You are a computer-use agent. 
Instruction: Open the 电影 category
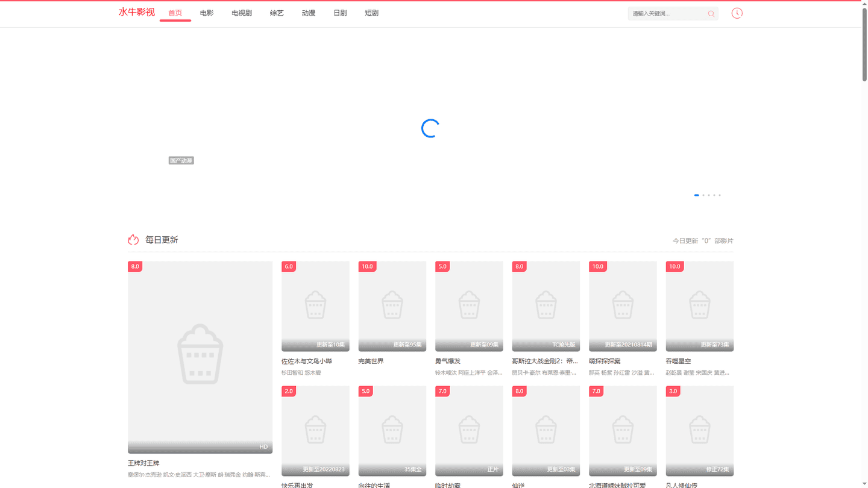click(x=207, y=13)
